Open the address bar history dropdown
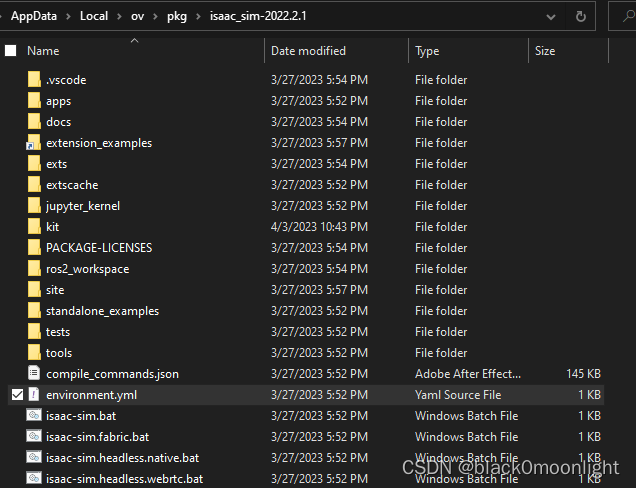The image size is (636, 488). coord(551,17)
